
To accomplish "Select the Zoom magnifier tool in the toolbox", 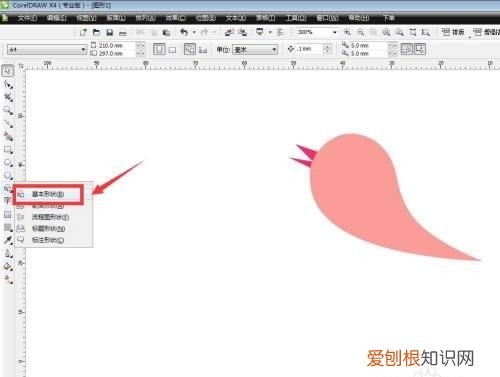I will tap(8, 110).
